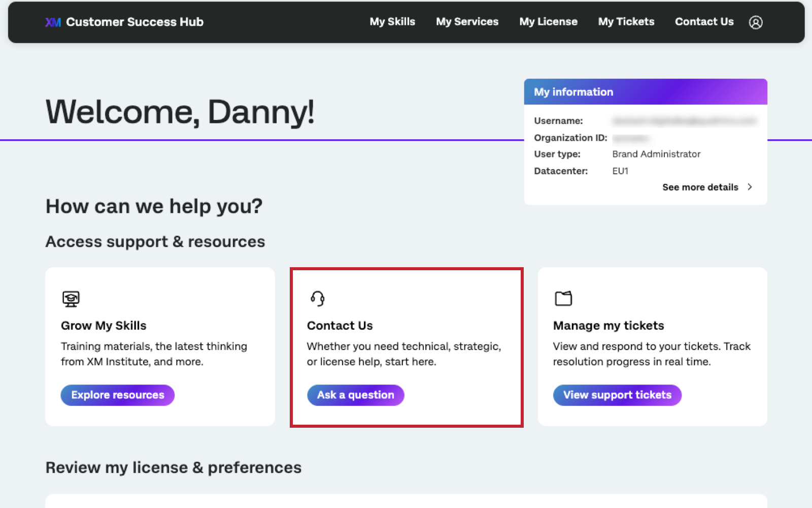
Task: Click the How can we help you? heading
Action: point(154,207)
